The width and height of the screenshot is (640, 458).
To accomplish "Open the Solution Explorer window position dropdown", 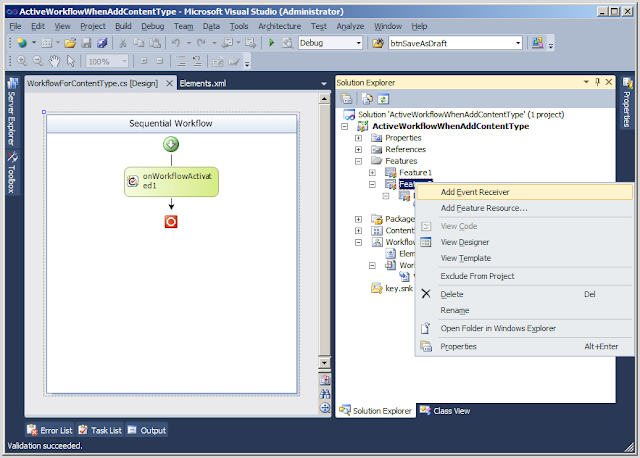I will (x=587, y=82).
